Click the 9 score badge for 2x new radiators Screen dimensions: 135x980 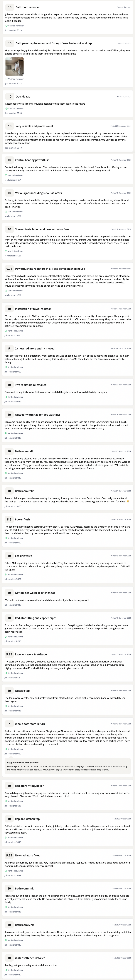pyautogui.click(x=9, y=348)
